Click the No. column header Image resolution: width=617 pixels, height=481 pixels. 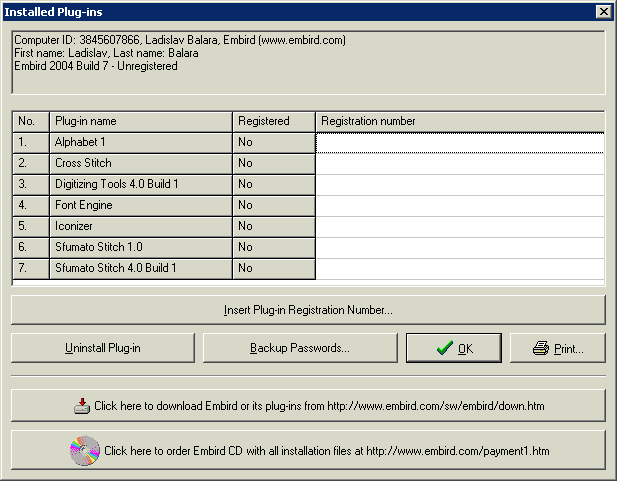coord(31,121)
